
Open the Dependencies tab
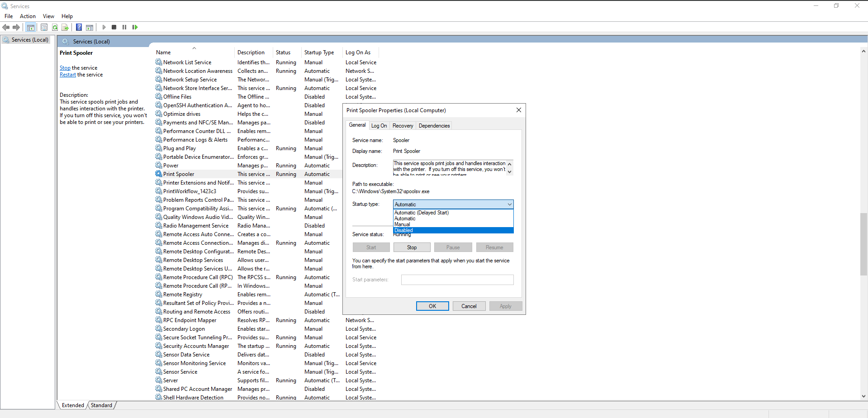point(434,126)
